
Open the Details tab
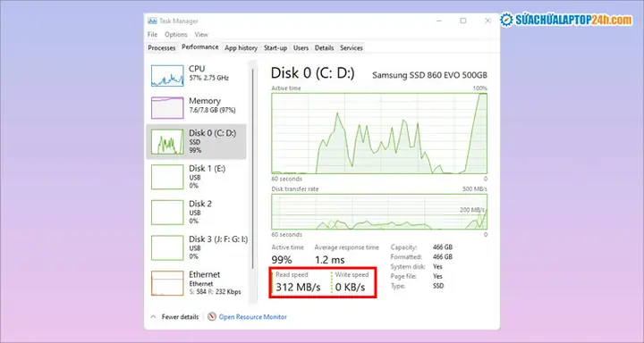(x=324, y=48)
